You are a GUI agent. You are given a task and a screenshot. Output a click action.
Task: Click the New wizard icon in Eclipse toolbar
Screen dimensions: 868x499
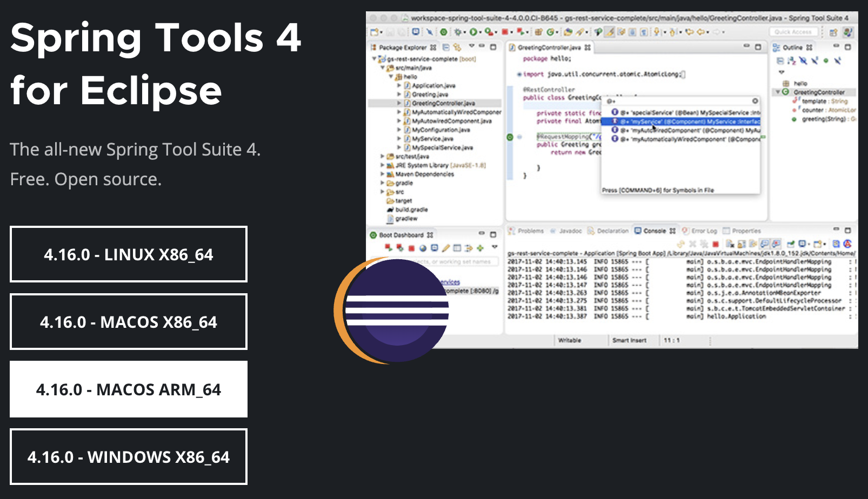click(x=375, y=32)
